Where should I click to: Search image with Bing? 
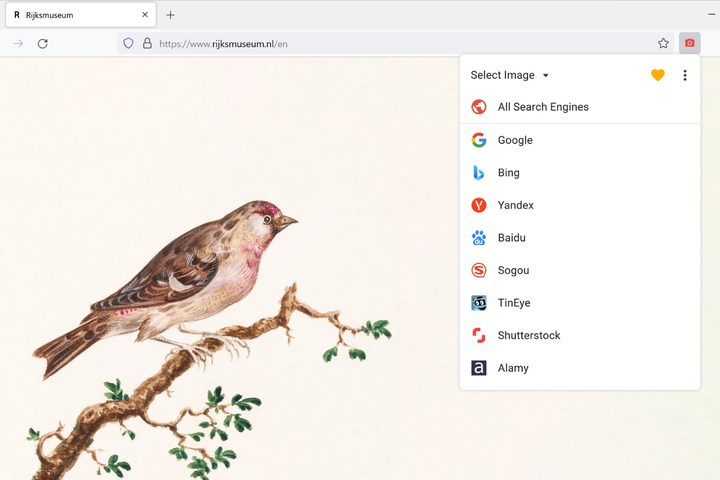(x=579, y=173)
